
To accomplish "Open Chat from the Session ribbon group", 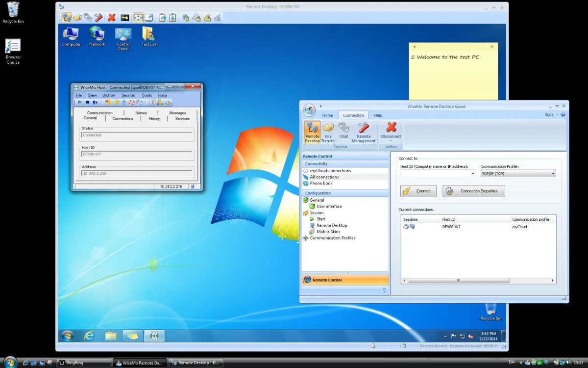I will (x=343, y=131).
